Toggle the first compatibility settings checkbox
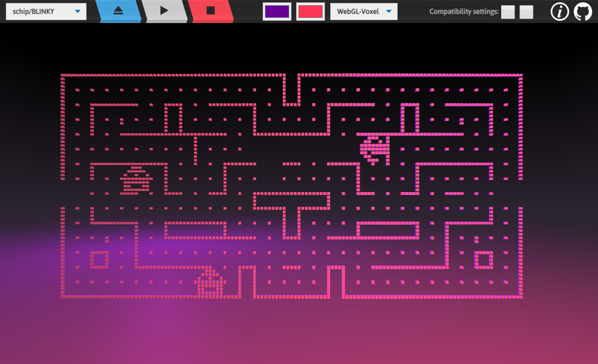This screenshot has height=364, width=598. coord(507,12)
